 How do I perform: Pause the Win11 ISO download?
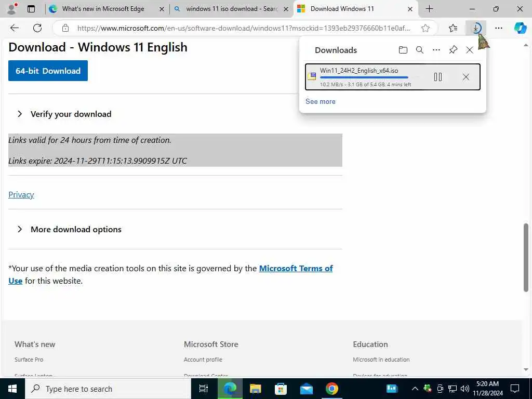point(438,77)
